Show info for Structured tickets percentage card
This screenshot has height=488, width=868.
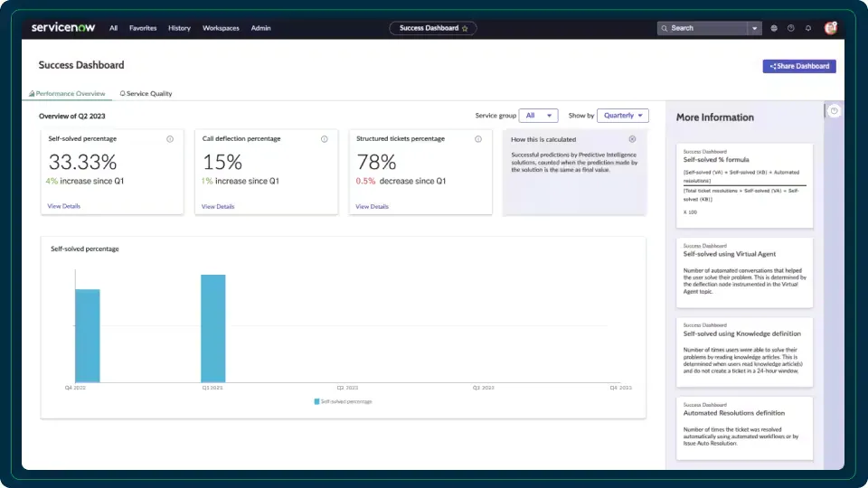(x=478, y=139)
